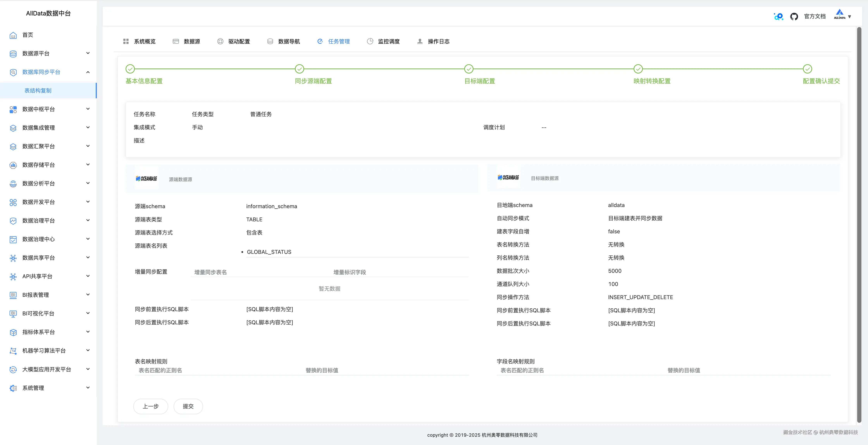Image resolution: width=868 pixels, height=445 pixels.
Task: Jump to 目标端配置 step circle
Action: coord(469,69)
